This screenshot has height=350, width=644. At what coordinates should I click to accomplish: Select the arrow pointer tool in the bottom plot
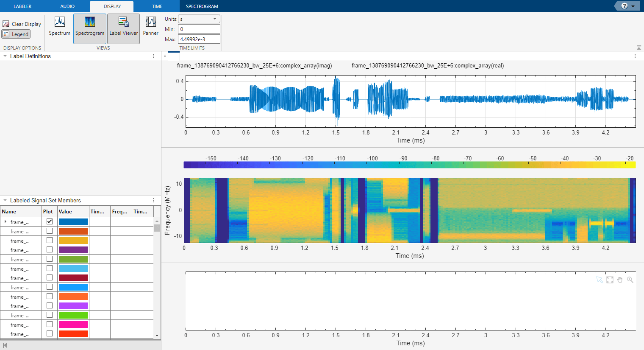[x=599, y=280]
